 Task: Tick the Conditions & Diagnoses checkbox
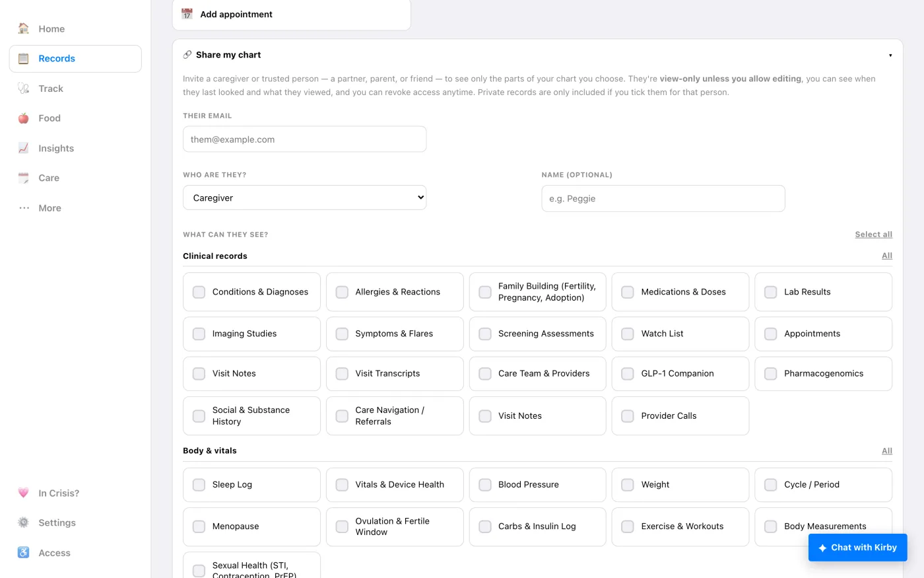(199, 292)
